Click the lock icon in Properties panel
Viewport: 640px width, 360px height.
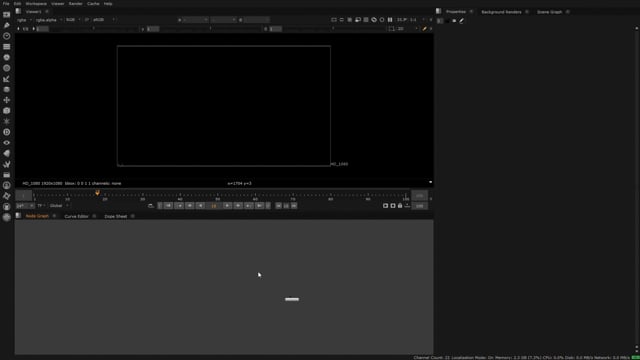pyautogui.click(x=454, y=20)
